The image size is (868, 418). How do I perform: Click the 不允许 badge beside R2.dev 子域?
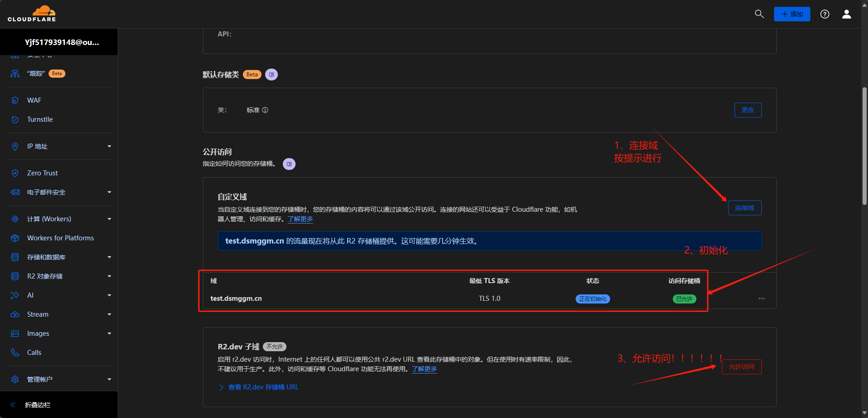coord(275,347)
